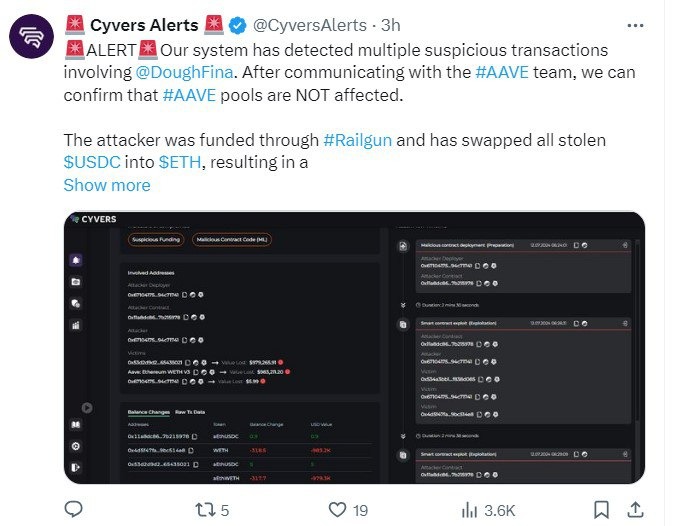
Task: Open the three-dot more options menu
Action: coord(634,24)
